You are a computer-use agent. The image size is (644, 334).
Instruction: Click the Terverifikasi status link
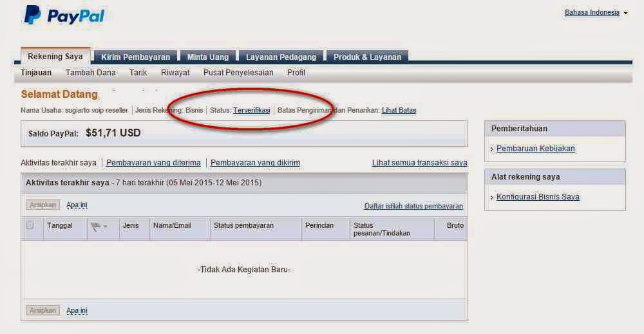point(252,110)
